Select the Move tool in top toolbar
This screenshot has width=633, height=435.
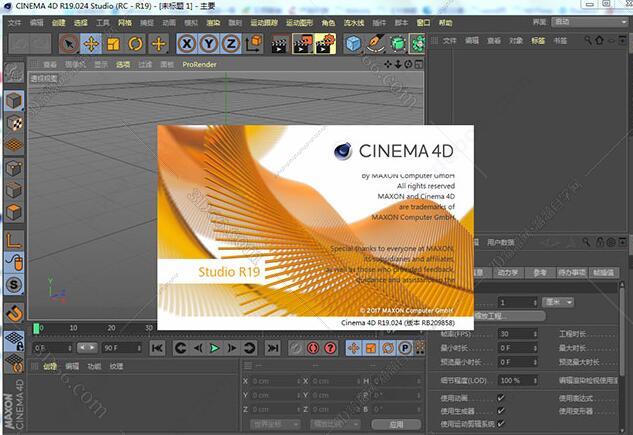tap(90, 44)
